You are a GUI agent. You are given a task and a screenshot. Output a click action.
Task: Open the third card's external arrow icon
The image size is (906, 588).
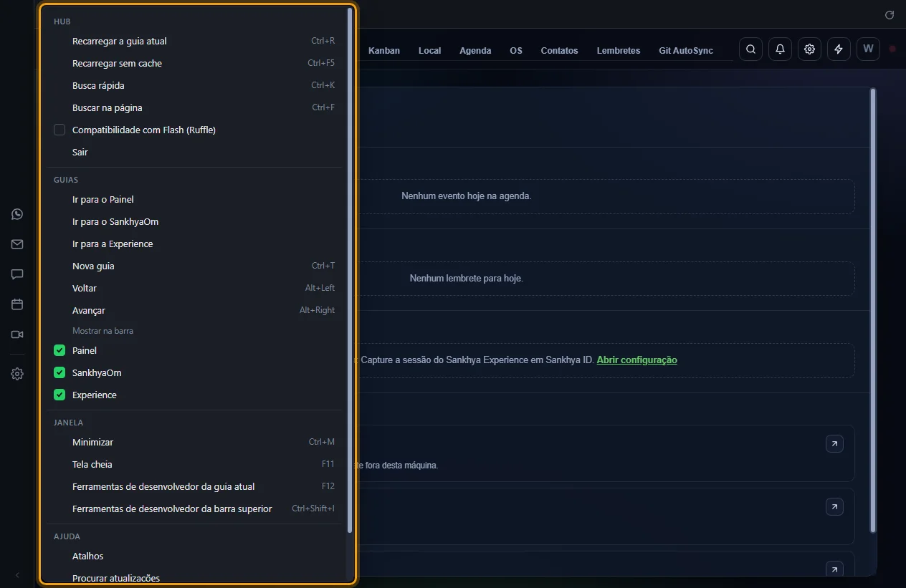coord(834,569)
